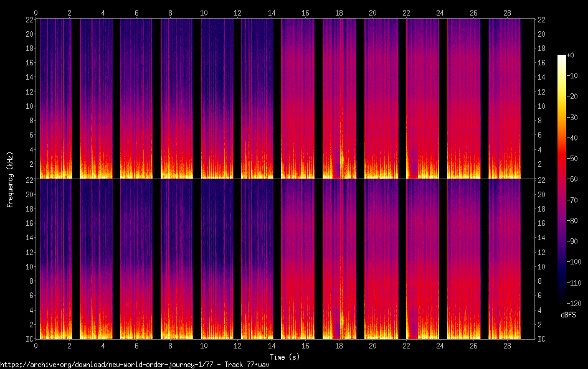
Task: Click the Frequency (kHz) axis label
Action: [x=9, y=179]
